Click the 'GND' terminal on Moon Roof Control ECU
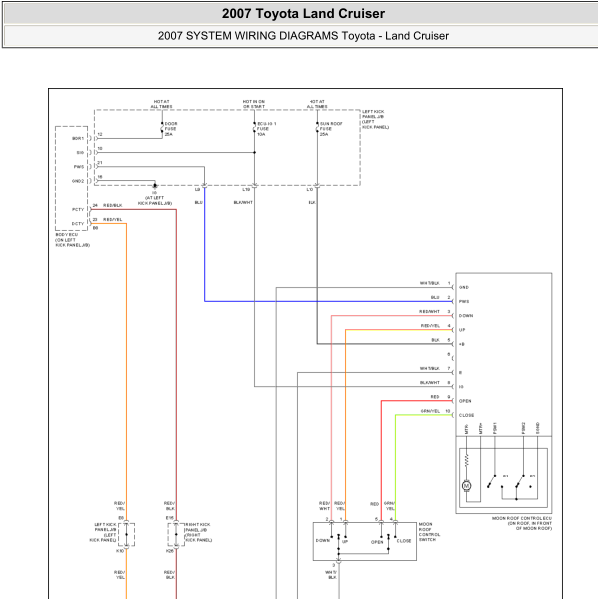 coord(464,287)
